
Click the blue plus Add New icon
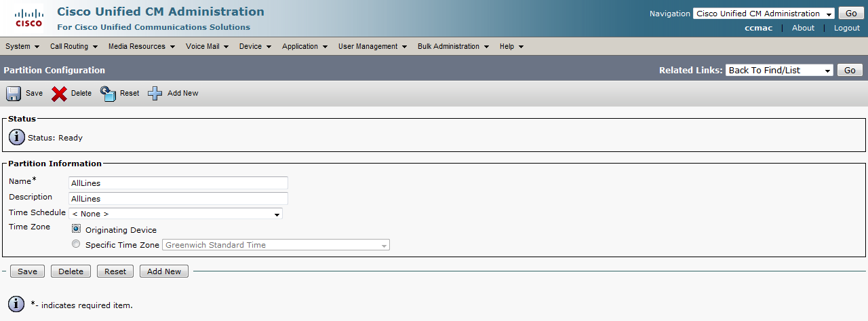click(x=155, y=93)
